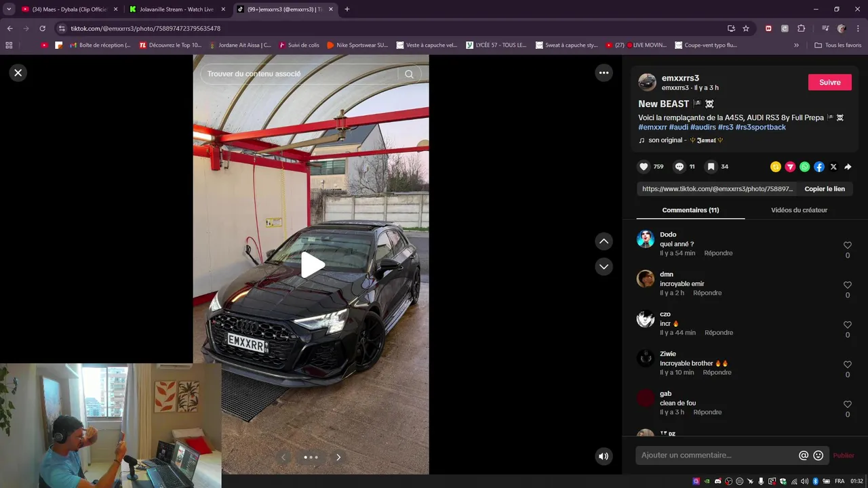This screenshot has height=488, width=868.
Task: Click the #emxxrr hashtag
Action: click(x=652, y=127)
